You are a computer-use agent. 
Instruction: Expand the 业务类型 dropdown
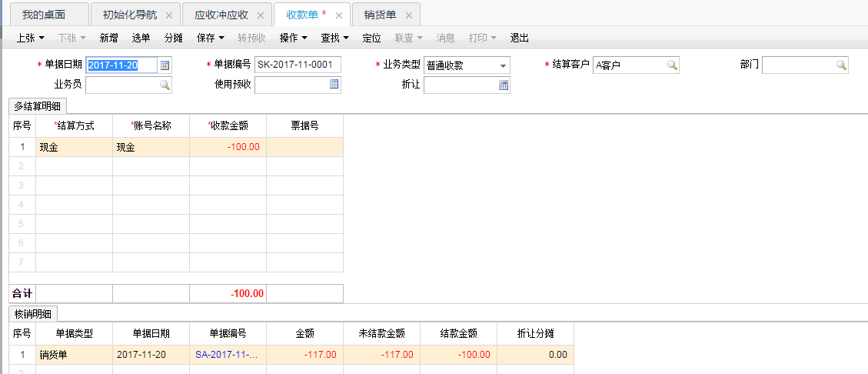coord(503,66)
